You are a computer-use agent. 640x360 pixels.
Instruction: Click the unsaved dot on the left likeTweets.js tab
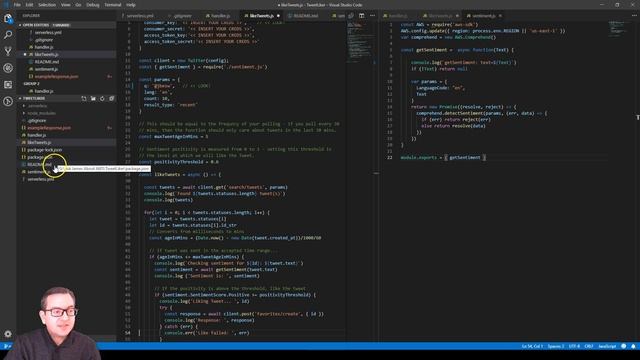pyautogui.click(x=278, y=16)
